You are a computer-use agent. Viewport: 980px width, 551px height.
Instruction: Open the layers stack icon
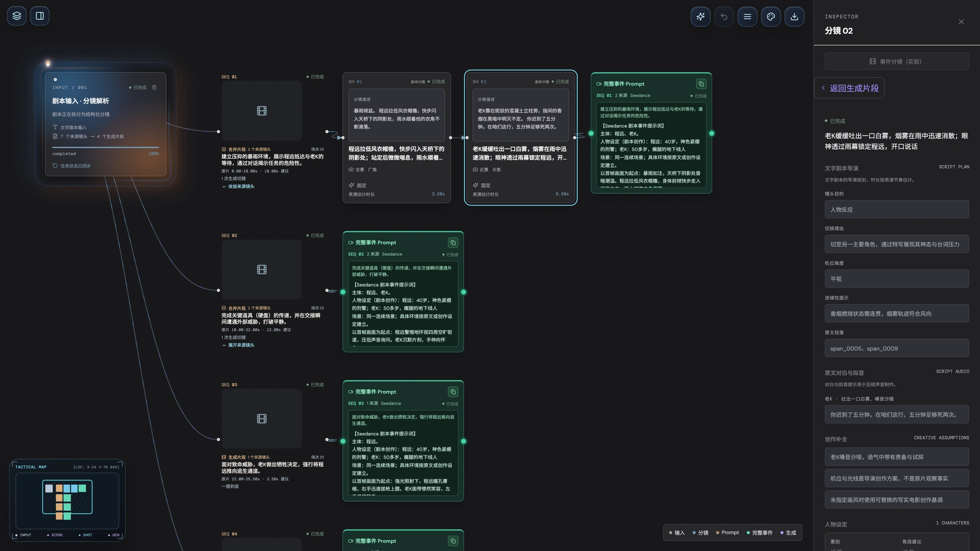pos(17,16)
